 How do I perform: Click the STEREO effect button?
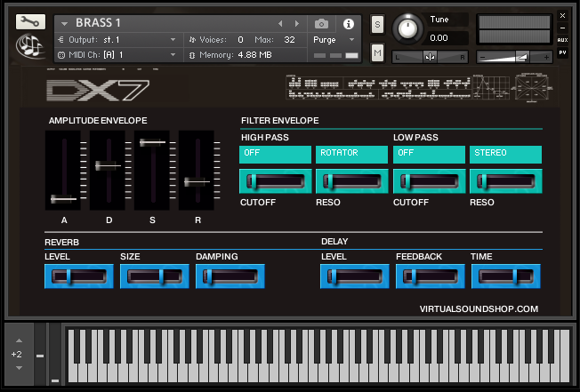click(x=505, y=154)
